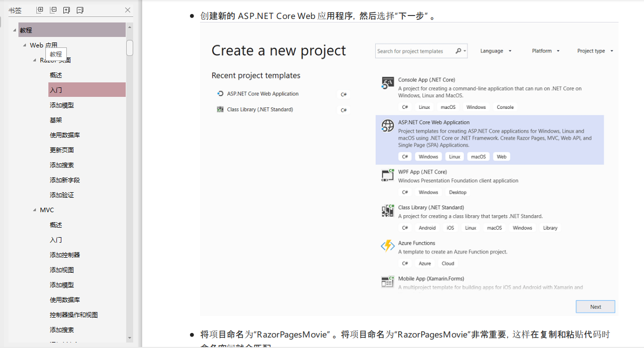The image size is (644, 348).
Task: Click the Recent project templates heading
Action: (256, 75)
